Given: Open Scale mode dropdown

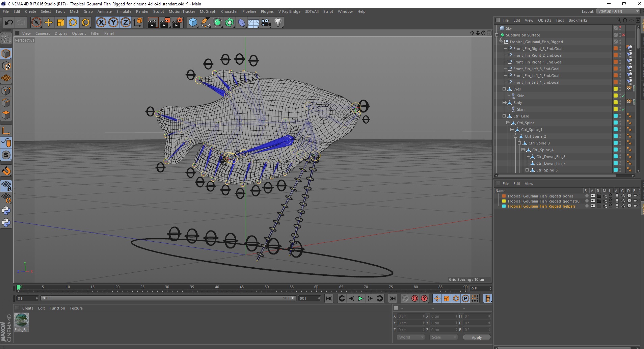Looking at the screenshot, I should click(443, 337).
